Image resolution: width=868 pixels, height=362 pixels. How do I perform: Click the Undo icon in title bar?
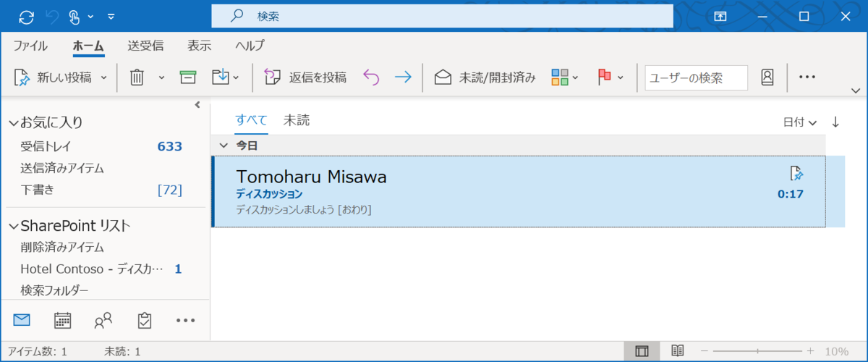point(51,16)
